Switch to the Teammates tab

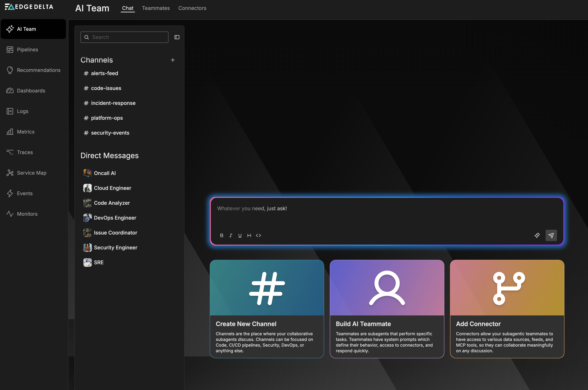(x=156, y=8)
